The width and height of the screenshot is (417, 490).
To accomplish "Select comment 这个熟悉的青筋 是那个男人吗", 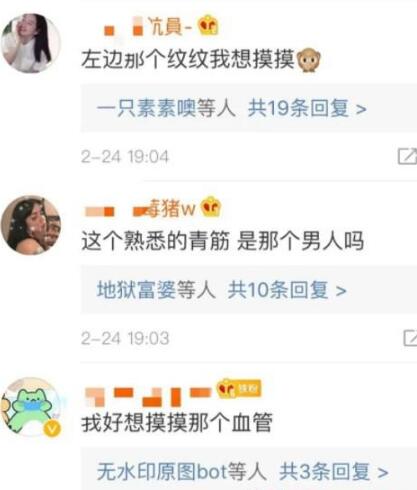I will point(222,241).
